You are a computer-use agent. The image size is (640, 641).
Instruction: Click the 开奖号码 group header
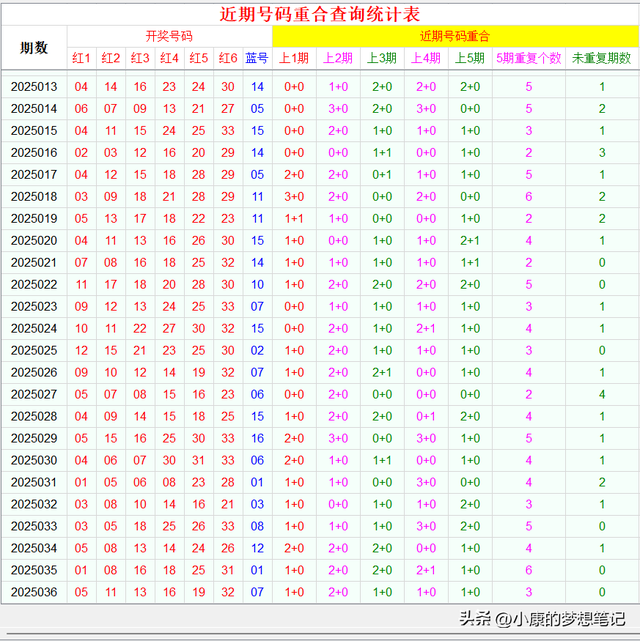pos(169,36)
